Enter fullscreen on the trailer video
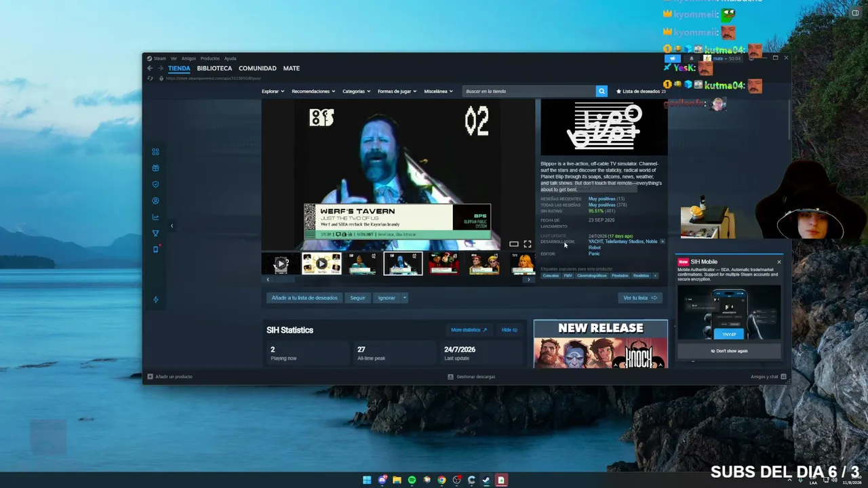868x488 pixels. click(x=528, y=244)
